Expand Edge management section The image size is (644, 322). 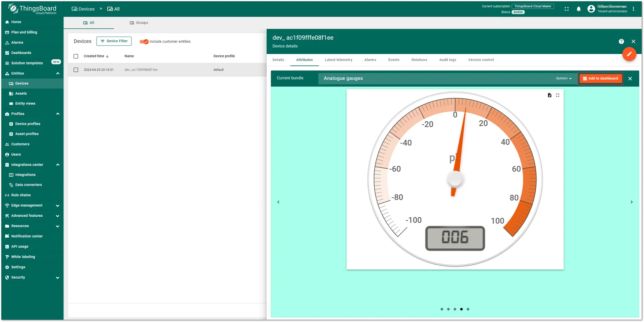coord(58,206)
